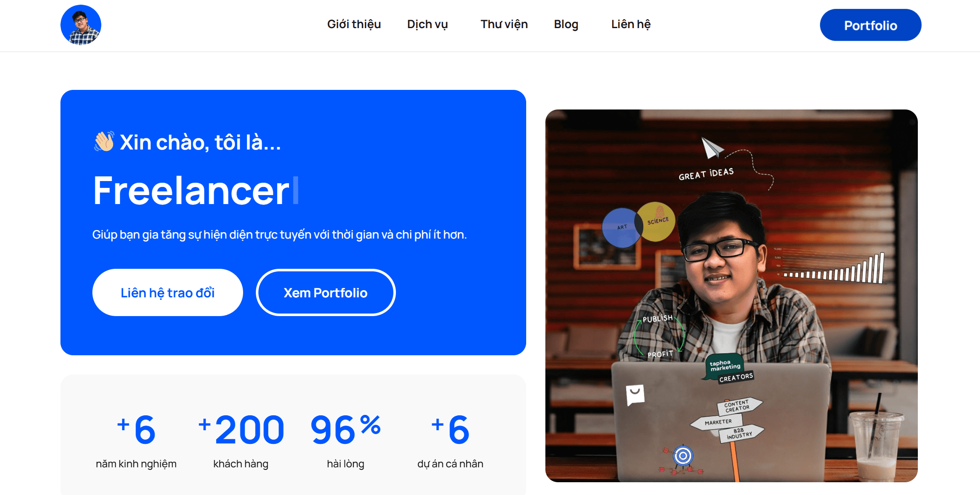The width and height of the screenshot is (980, 495).
Task: Click the profile avatar logo in header
Action: coord(81,25)
